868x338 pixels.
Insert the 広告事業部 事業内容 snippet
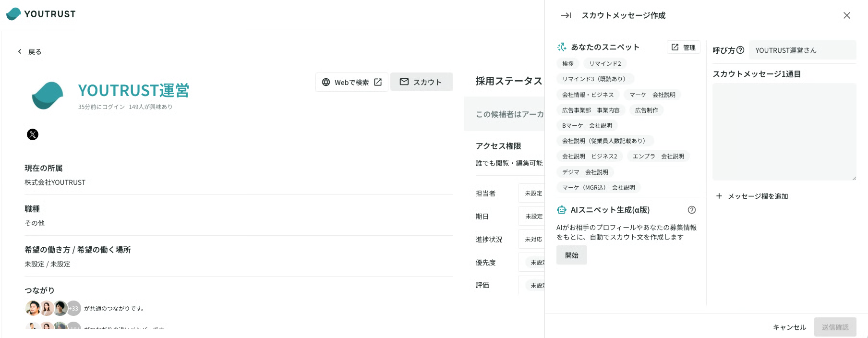pos(591,110)
